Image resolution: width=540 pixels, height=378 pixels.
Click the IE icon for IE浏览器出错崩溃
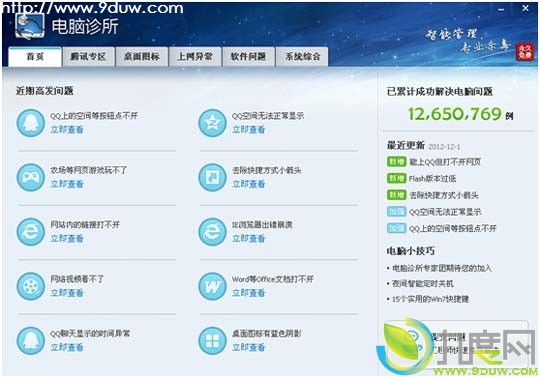pyautogui.click(x=212, y=232)
